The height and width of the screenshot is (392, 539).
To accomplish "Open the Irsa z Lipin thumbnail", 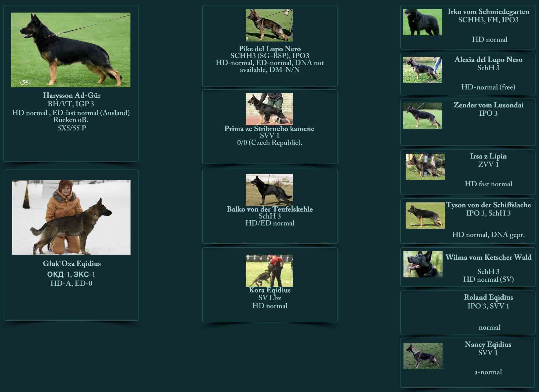I will click(x=425, y=167).
